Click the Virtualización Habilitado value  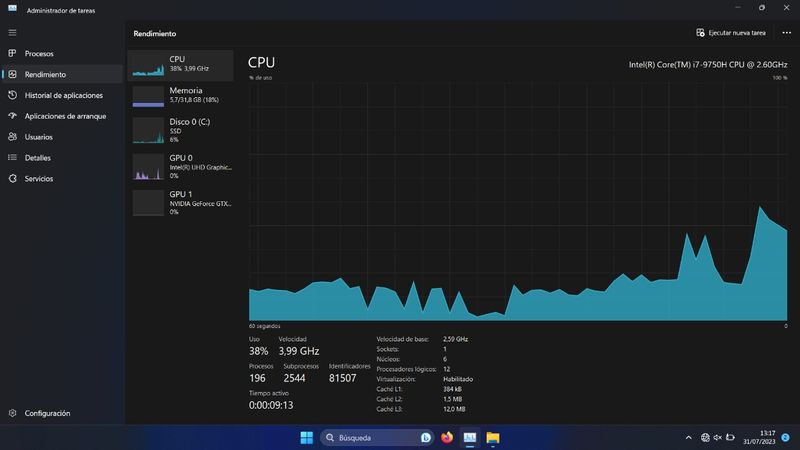458,379
